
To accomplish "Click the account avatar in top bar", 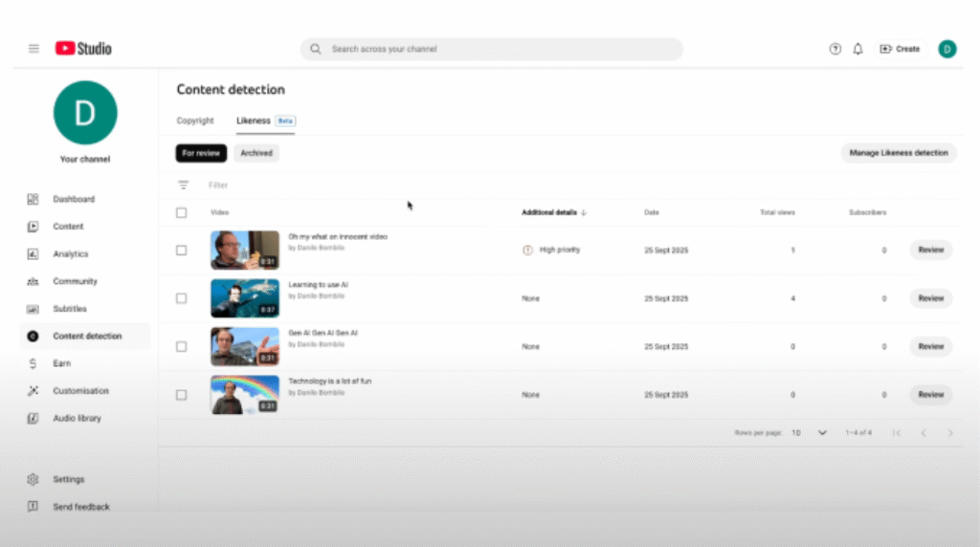I will [x=947, y=49].
